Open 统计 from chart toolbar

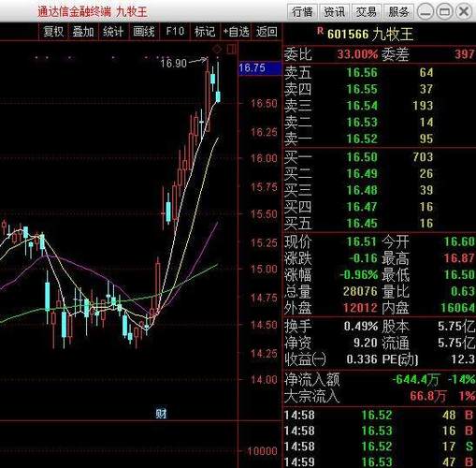pos(113,32)
